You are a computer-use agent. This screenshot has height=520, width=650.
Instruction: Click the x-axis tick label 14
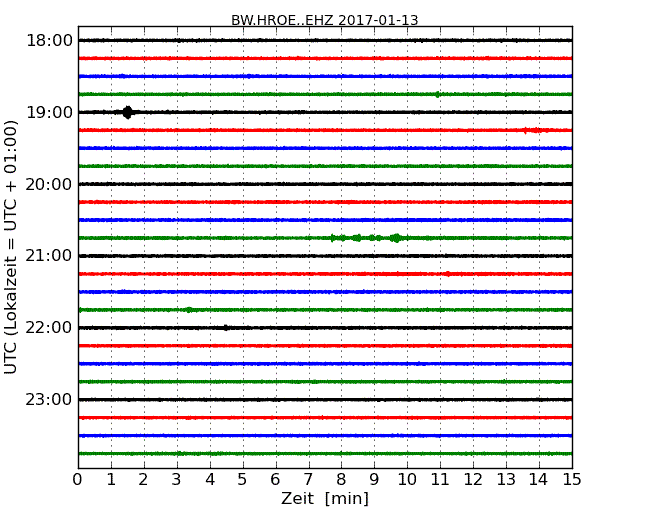click(538, 479)
